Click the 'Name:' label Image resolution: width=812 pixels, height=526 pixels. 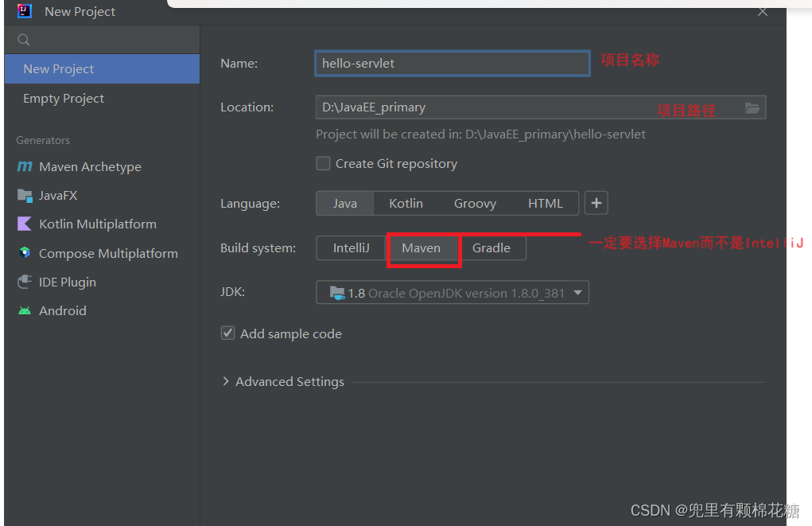(x=239, y=63)
